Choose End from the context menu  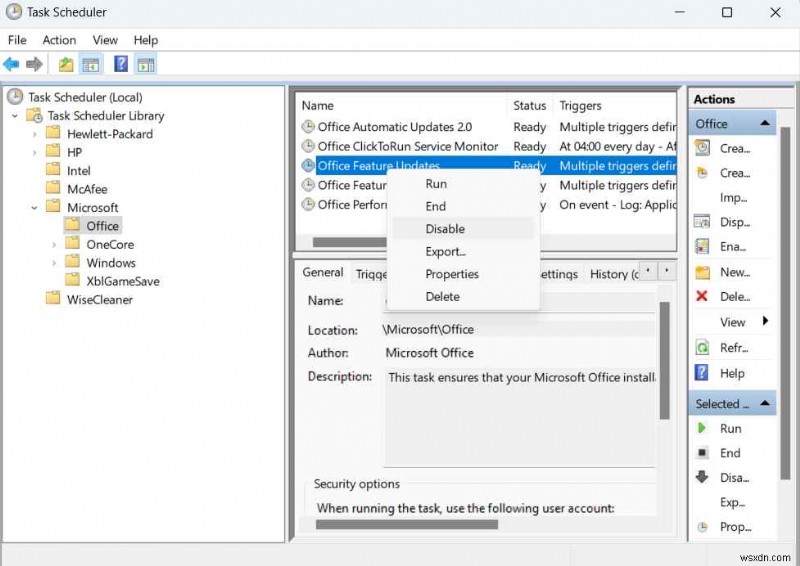coord(463,206)
